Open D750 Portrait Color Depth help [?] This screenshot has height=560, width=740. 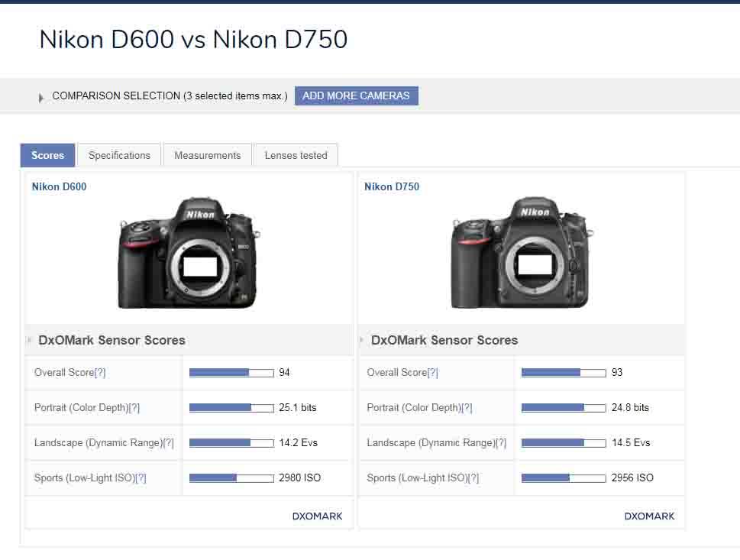pyautogui.click(x=467, y=407)
